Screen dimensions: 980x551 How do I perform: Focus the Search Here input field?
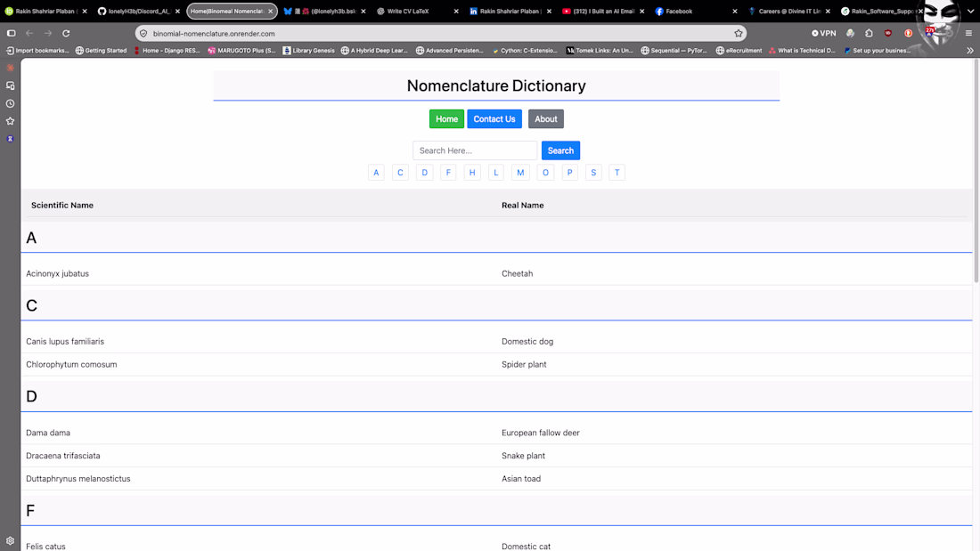pyautogui.click(x=475, y=150)
